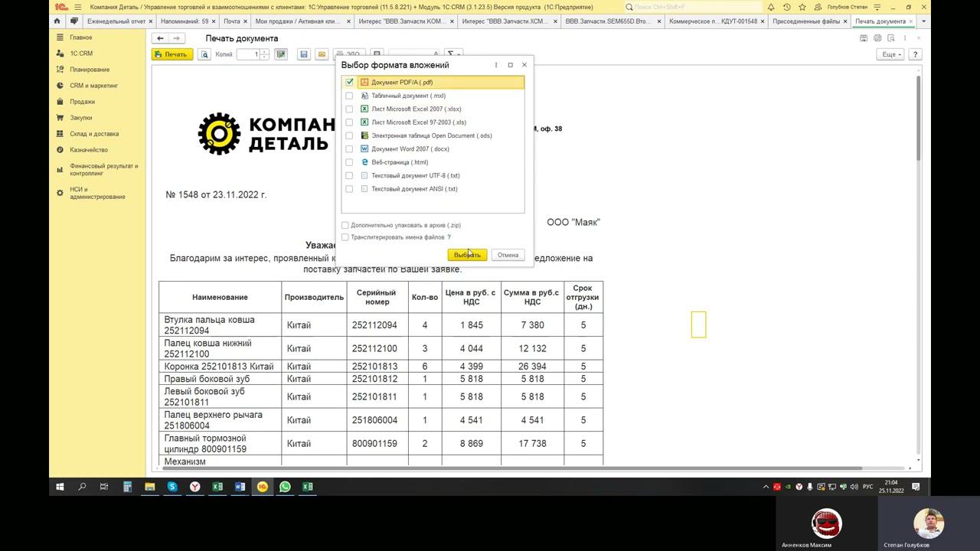
Task: Uncheck the Документ PDF/A (.pdf) checkbox
Action: 349,82
